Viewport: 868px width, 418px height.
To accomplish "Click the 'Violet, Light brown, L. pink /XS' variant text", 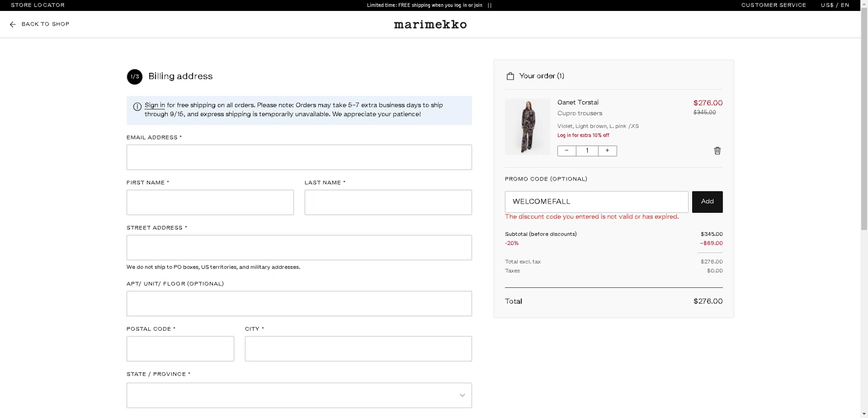I will tap(598, 126).
